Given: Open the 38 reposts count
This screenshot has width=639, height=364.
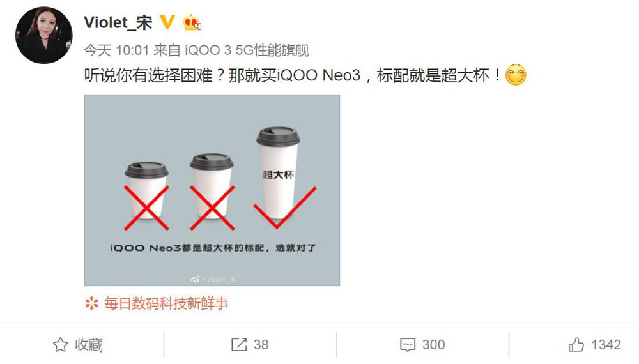Looking at the screenshot, I should pos(261,345).
